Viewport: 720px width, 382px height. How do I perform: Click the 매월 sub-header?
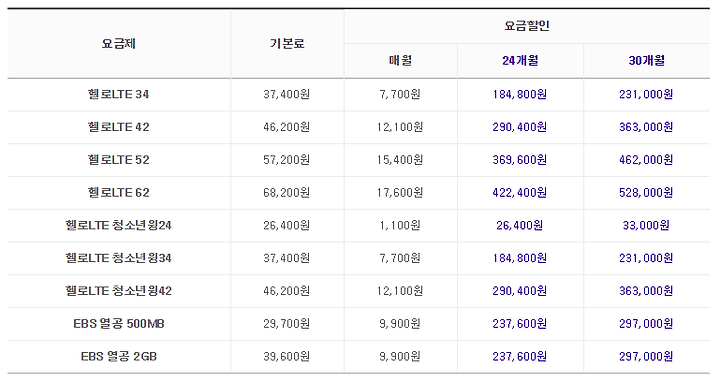400,61
